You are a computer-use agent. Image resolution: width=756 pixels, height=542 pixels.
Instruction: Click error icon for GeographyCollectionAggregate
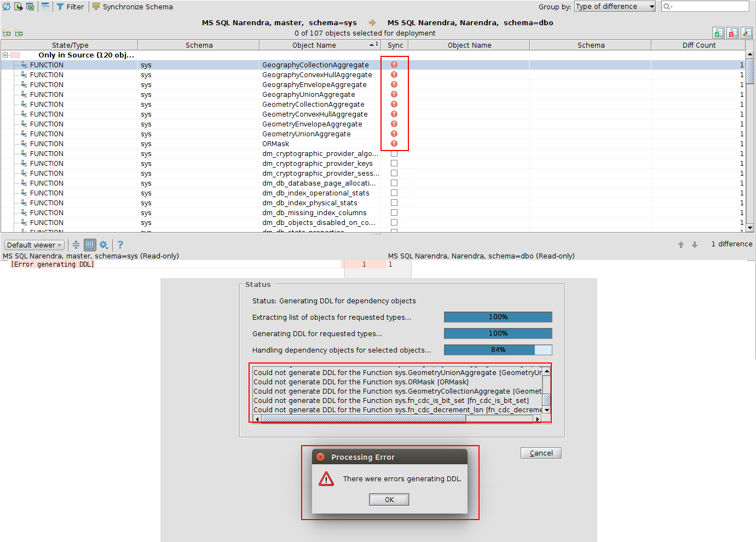[394, 65]
